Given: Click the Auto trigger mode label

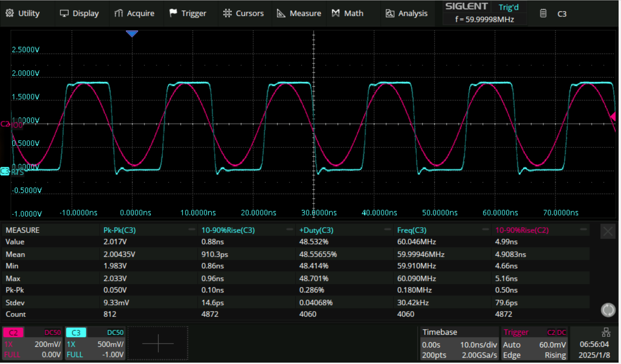Looking at the screenshot, I should [x=512, y=345].
